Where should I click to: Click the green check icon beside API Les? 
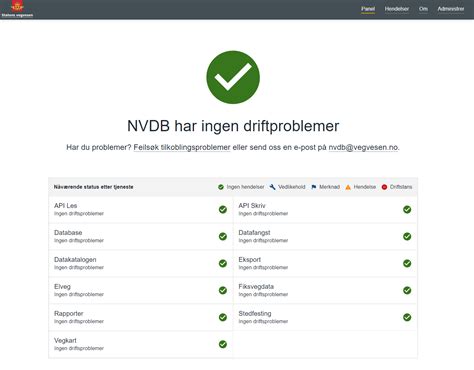point(223,209)
